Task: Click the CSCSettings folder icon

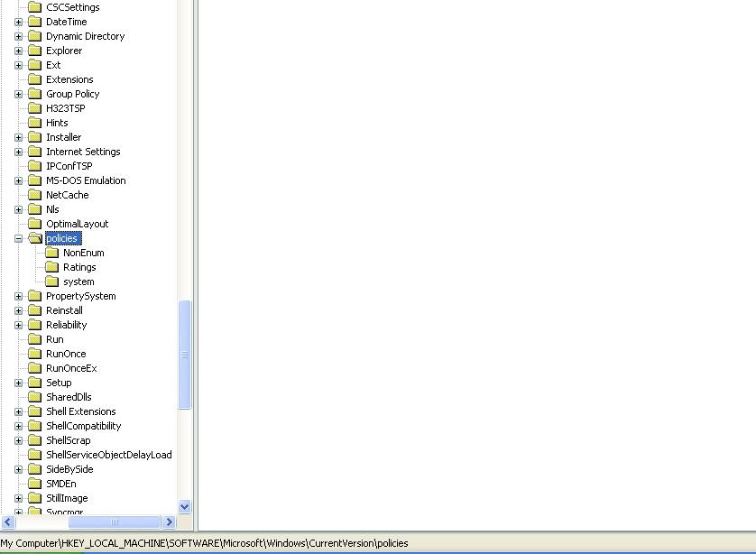Action: (x=34, y=7)
